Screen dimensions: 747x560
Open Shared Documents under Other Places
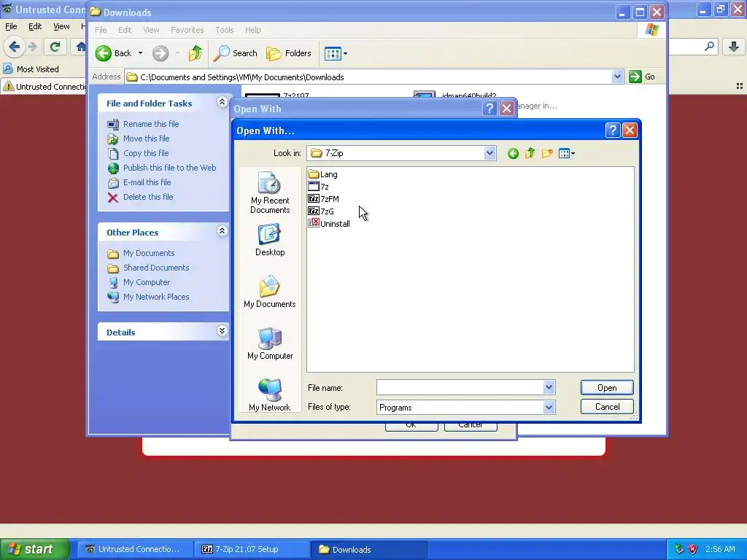(x=156, y=268)
